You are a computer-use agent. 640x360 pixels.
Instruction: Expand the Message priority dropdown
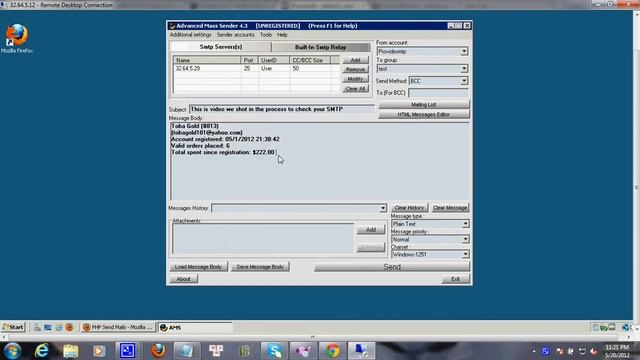click(x=465, y=239)
